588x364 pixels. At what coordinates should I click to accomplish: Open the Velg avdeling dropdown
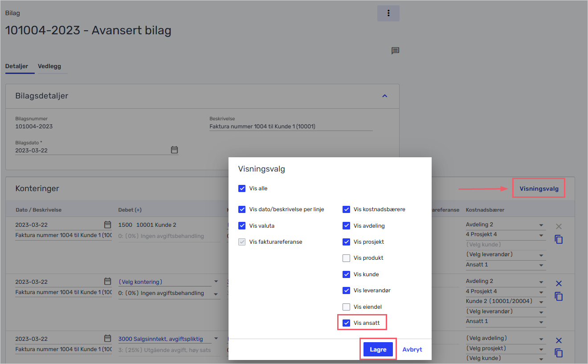(x=506, y=338)
